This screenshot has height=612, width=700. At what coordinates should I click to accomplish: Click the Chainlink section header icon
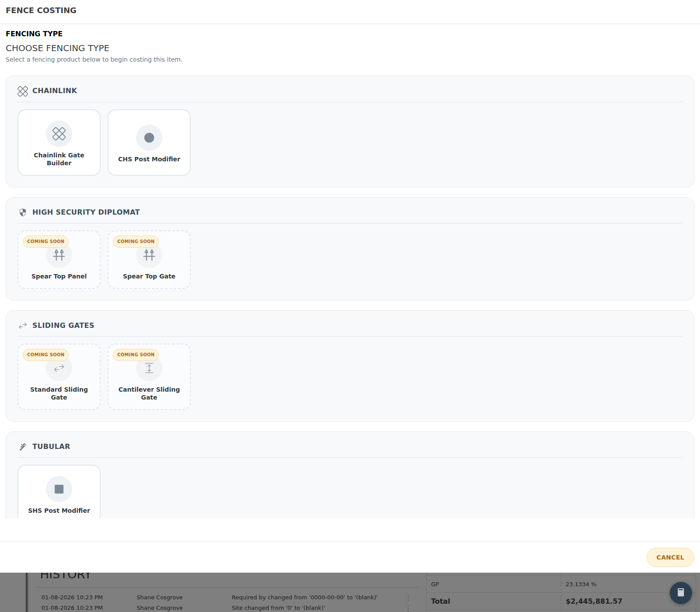(x=23, y=91)
